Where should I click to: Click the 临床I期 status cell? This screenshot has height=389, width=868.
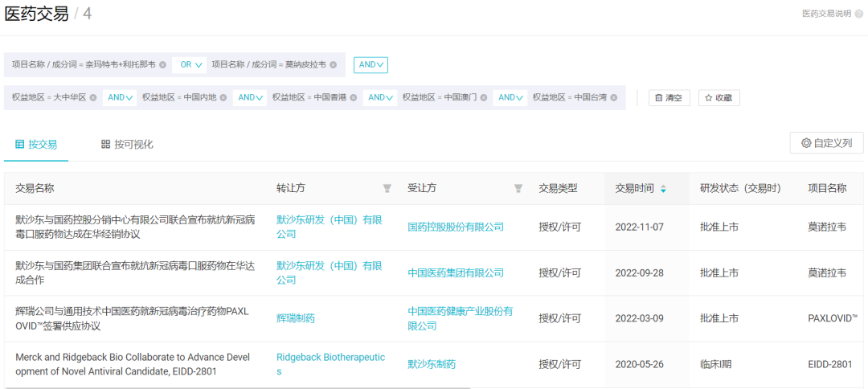pyautogui.click(x=718, y=364)
